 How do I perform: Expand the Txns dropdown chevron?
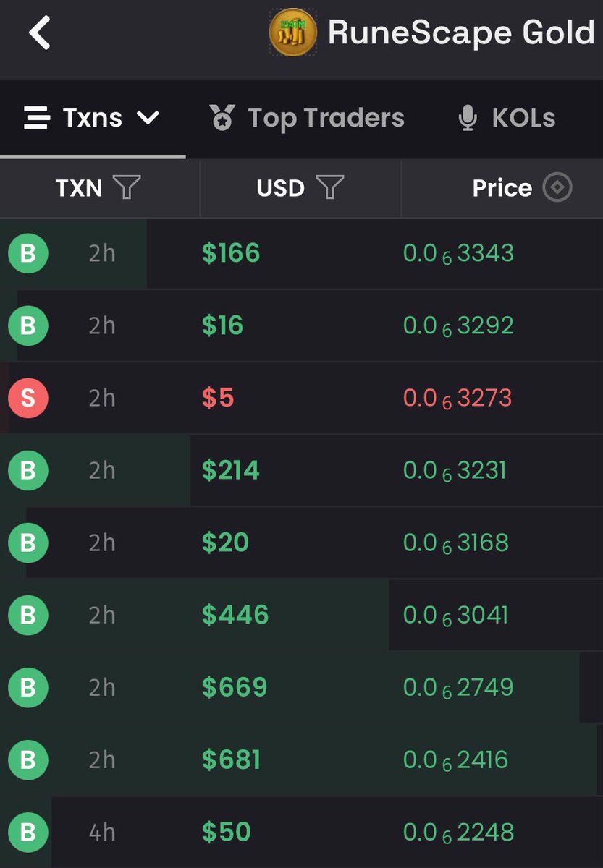pyautogui.click(x=148, y=118)
